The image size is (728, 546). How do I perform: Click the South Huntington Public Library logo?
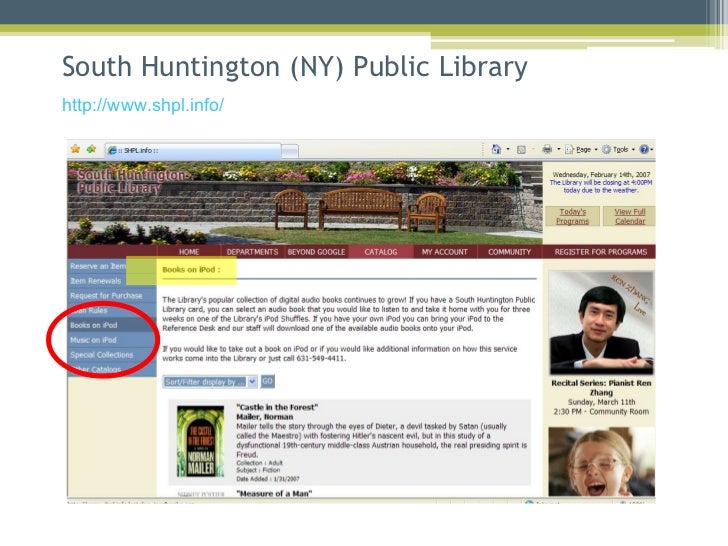(x=130, y=182)
